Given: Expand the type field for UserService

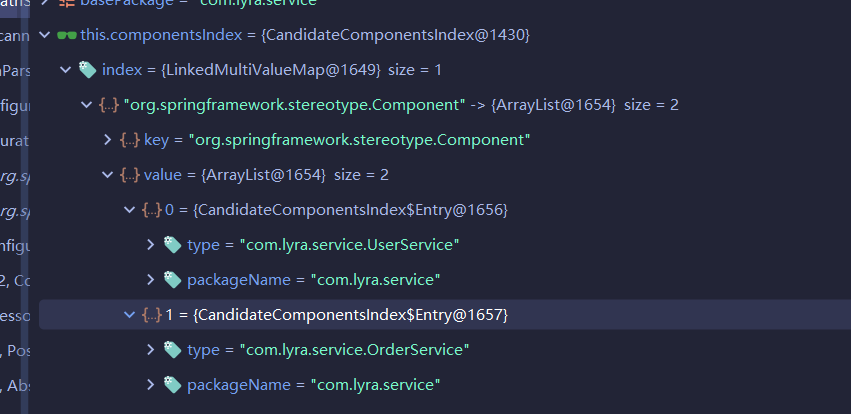Looking at the screenshot, I should (151, 245).
